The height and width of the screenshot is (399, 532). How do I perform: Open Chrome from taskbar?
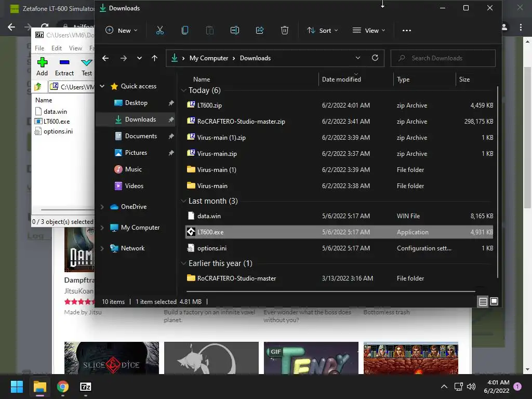(x=63, y=387)
